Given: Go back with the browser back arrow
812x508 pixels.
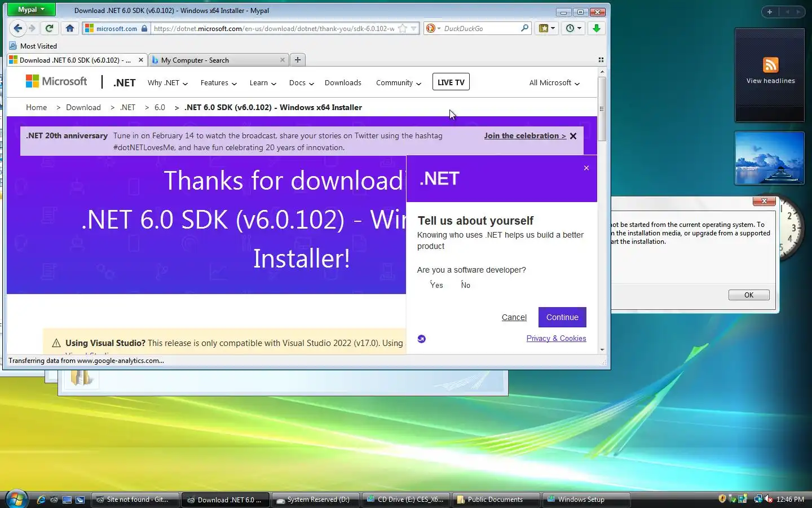Looking at the screenshot, I should tap(18, 28).
